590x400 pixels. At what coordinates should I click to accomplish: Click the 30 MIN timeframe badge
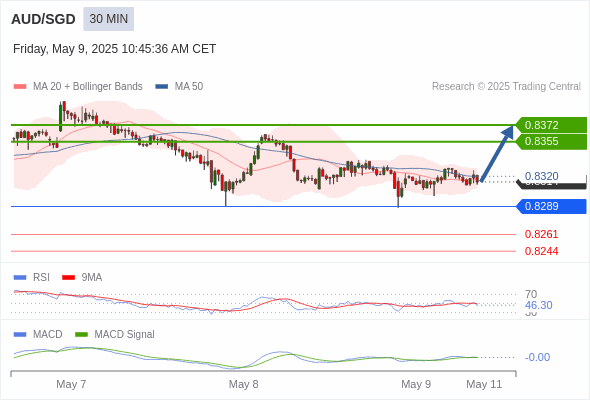(x=108, y=19)
